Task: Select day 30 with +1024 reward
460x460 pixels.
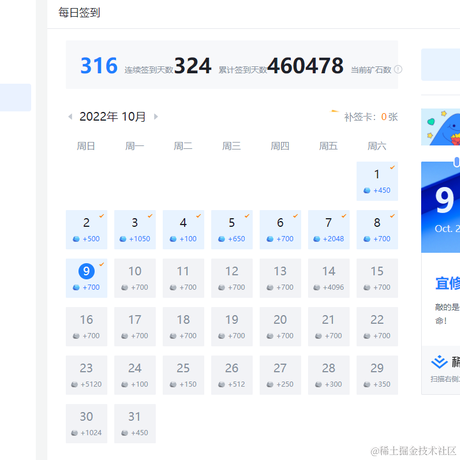Action: 86,423
